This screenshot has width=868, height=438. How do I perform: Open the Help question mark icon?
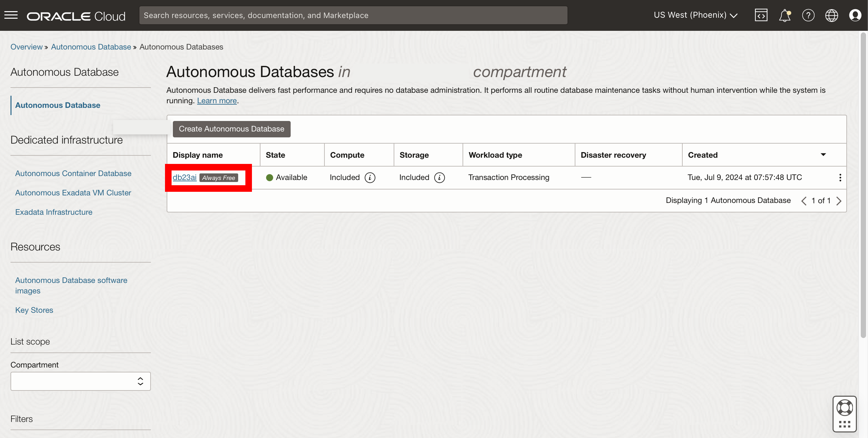[x=808, y=15]
